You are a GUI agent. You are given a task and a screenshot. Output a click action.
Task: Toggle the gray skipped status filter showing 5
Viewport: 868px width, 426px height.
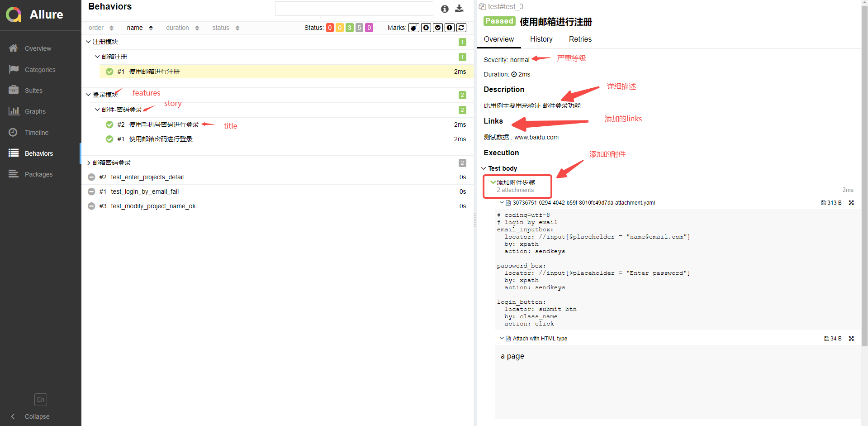click(360, 28)
